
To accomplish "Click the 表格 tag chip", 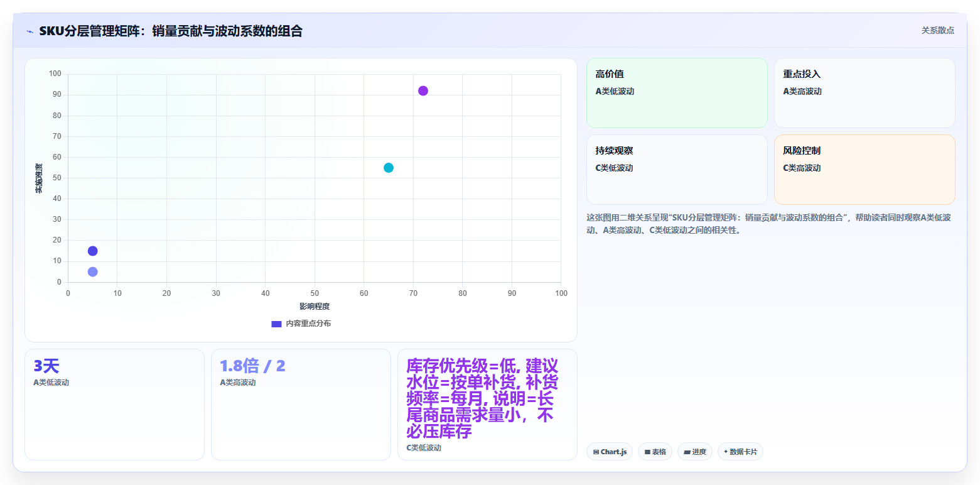I will click(x=655, y=452).
